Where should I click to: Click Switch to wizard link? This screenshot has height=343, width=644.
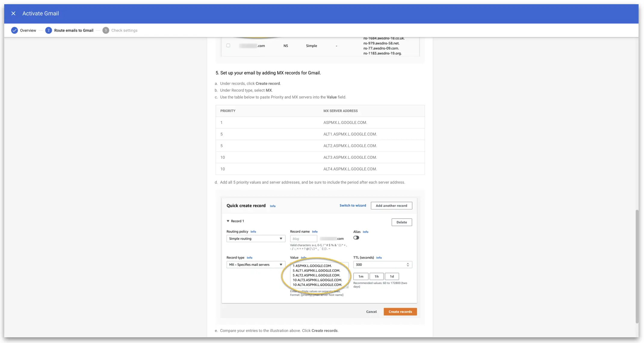point(353,205)
